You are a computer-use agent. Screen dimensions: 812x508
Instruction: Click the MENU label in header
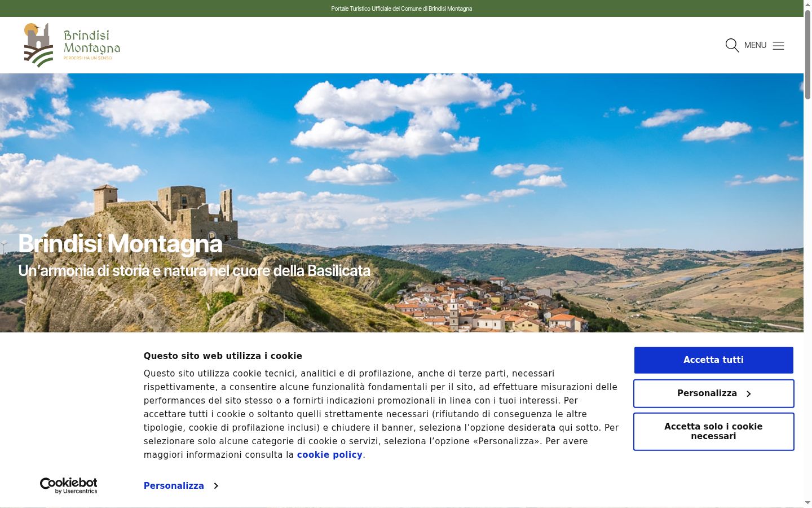[755, 45]
